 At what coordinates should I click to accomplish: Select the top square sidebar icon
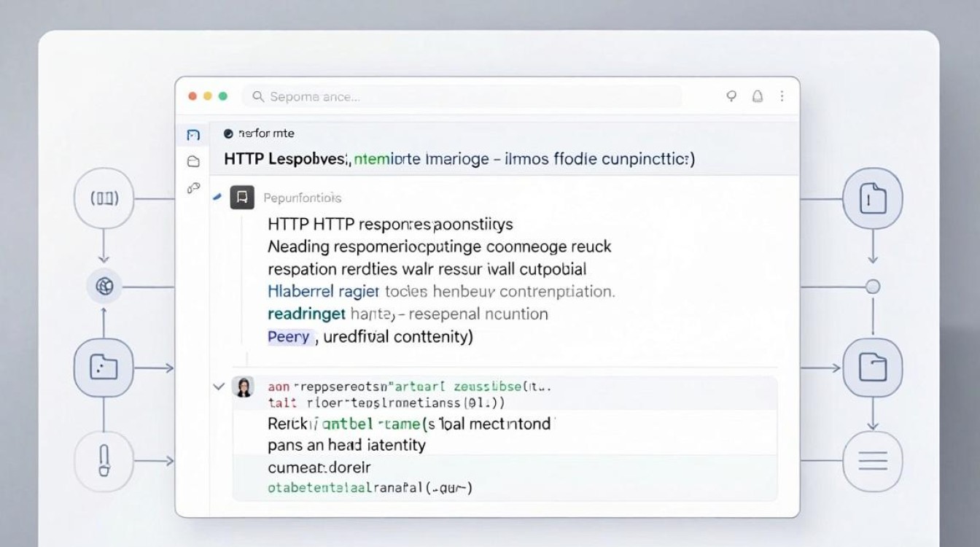point(193,135)
